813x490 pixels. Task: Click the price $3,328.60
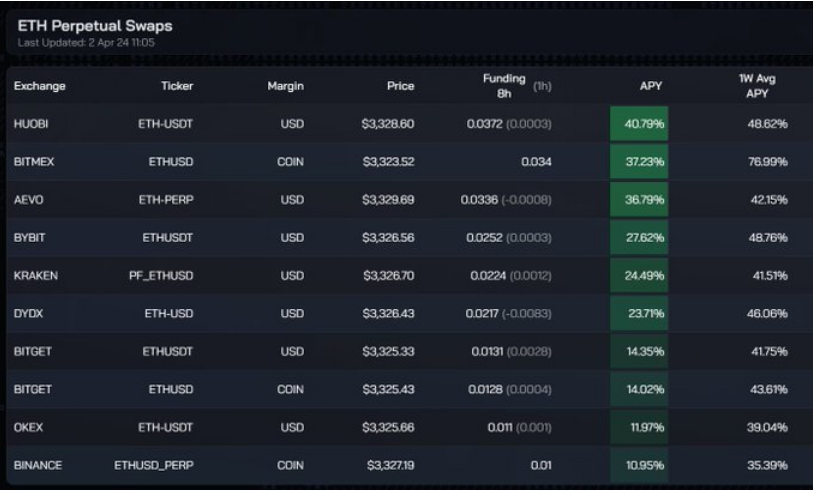point(388,124)
